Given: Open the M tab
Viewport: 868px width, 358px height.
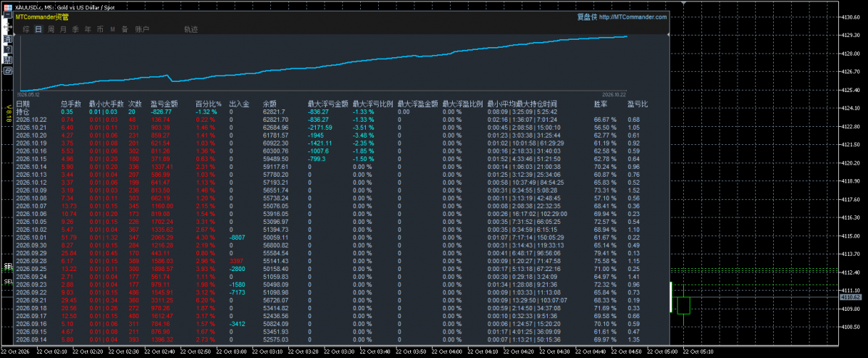Looking at the screenshot, I should (112, 29).
